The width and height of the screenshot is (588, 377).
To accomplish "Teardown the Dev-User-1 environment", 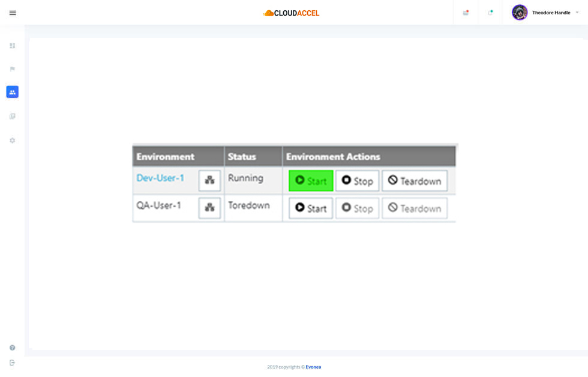I will [x=415, y=181].
